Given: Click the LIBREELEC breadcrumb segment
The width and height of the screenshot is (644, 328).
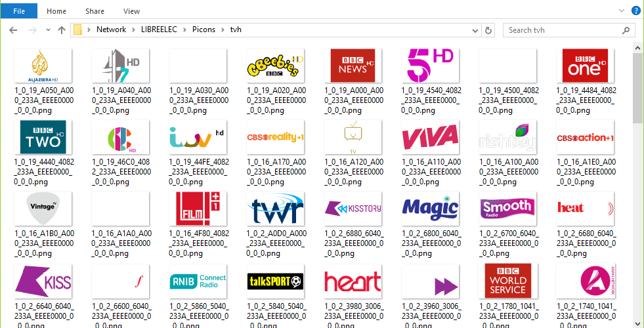Looking at the screenshot, I should [x=159, y=30].
